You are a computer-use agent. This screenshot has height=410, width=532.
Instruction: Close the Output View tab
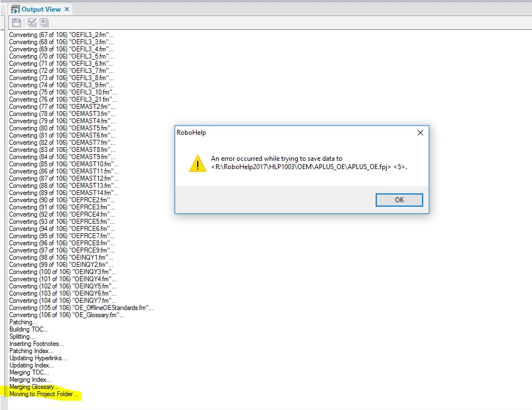(67, 9)
